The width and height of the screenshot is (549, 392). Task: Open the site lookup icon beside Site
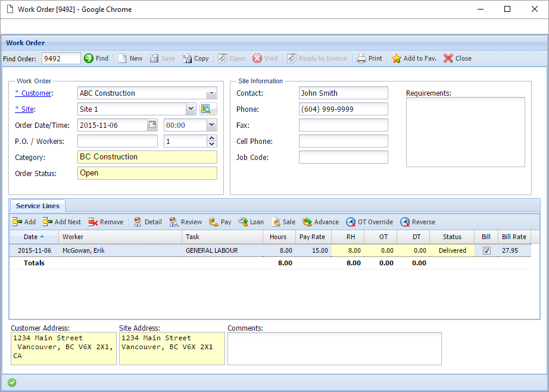208,109
